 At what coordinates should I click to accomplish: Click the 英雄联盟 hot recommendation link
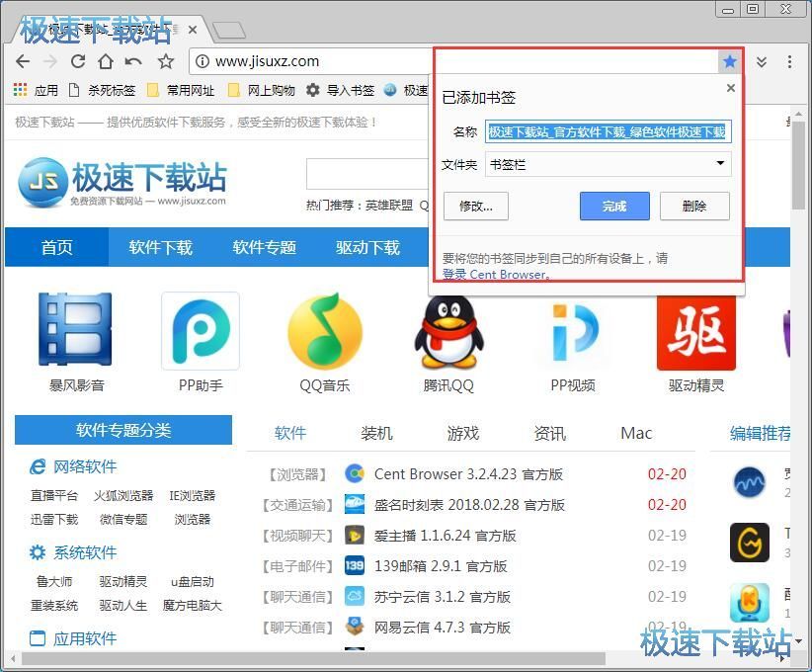[389, 206]
